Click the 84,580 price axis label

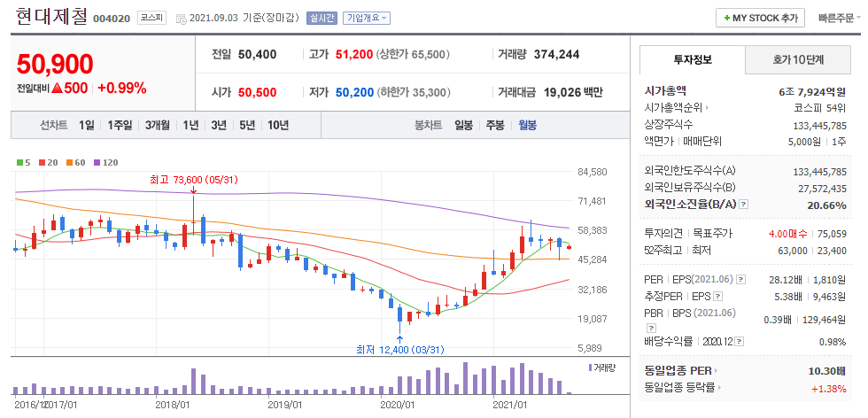coord(593,172)
